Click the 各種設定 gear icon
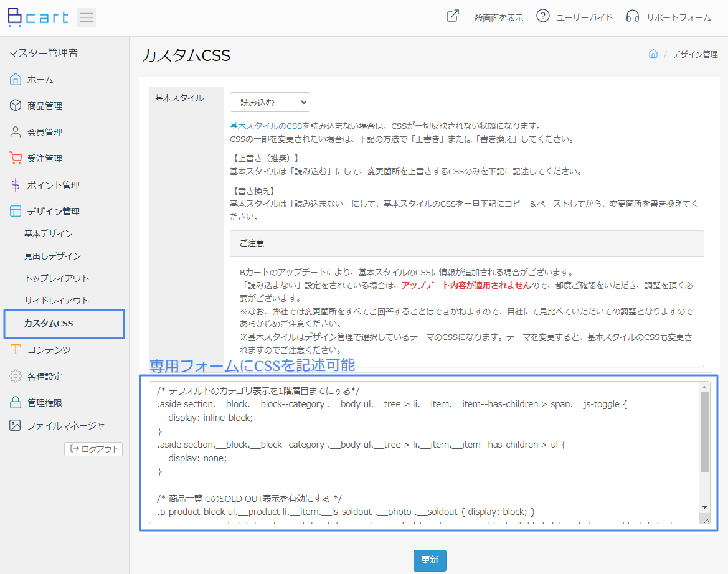 (15, 376)
